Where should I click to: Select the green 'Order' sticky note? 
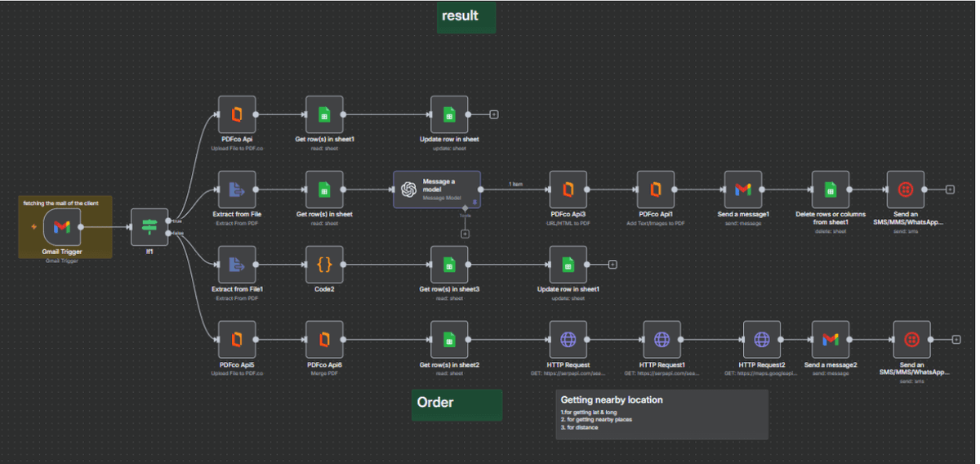point(457,404)
